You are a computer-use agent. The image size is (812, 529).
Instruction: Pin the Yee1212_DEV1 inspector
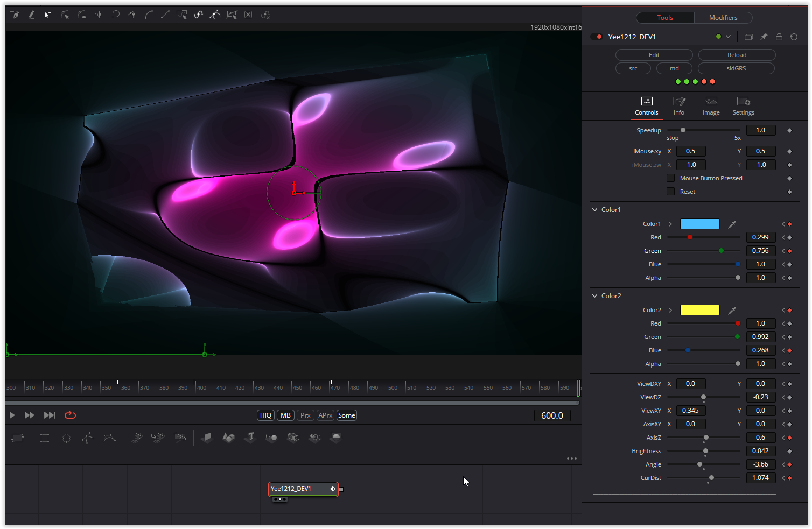coord(764,37)
